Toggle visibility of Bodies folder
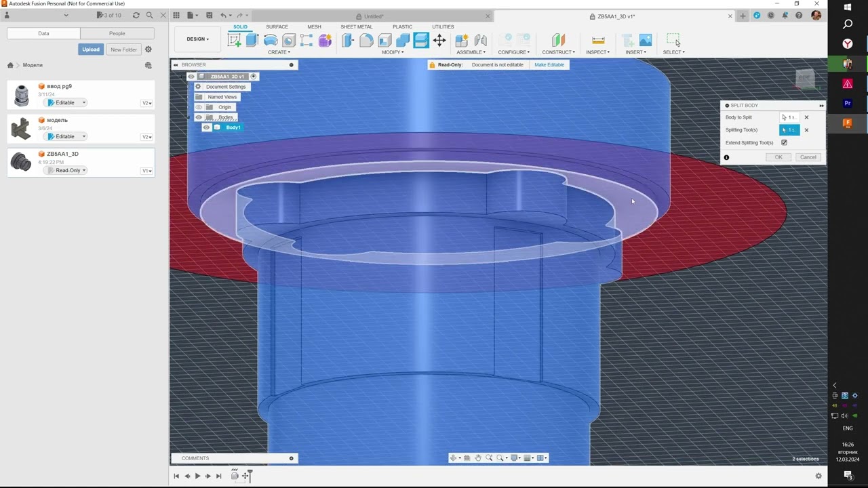 point(199,117)
